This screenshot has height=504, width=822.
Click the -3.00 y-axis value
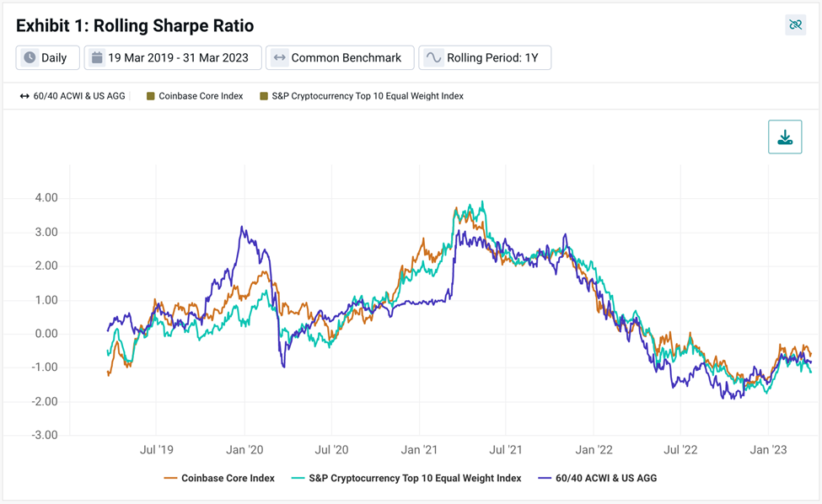[x=44, y=435]
